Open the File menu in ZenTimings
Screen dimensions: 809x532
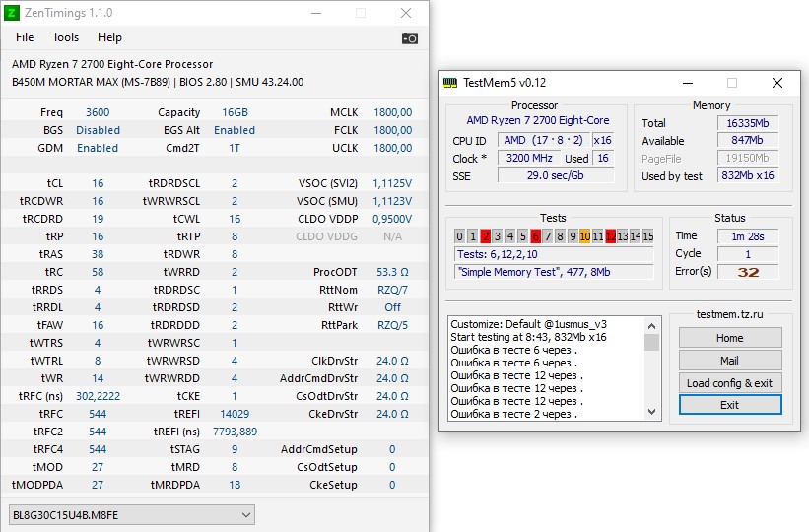[25, 37]
